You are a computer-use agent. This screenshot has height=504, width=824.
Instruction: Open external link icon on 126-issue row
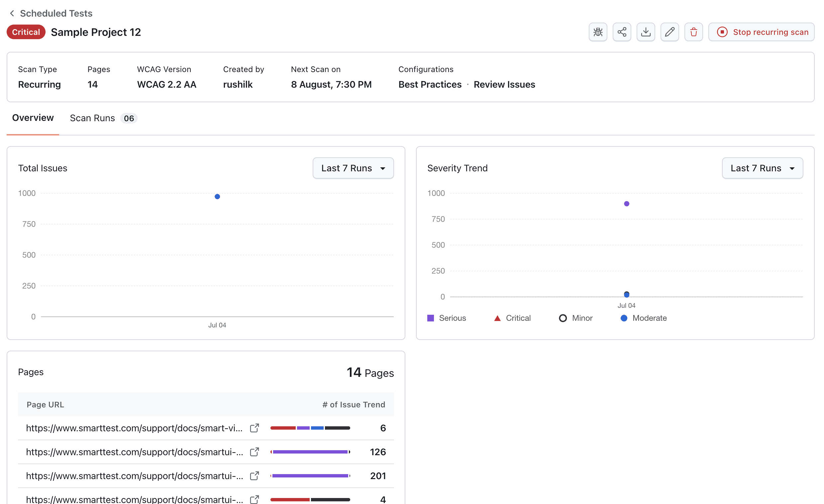(255, 452)
